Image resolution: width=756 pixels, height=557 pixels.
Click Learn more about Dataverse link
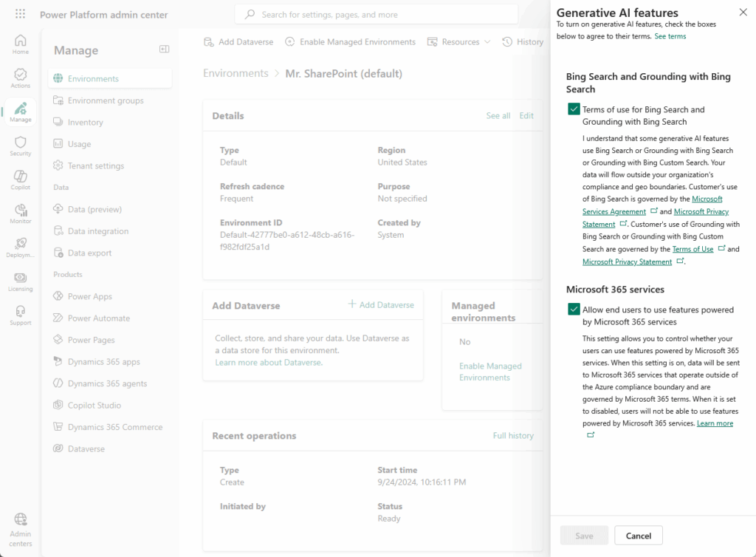[269, 362]
